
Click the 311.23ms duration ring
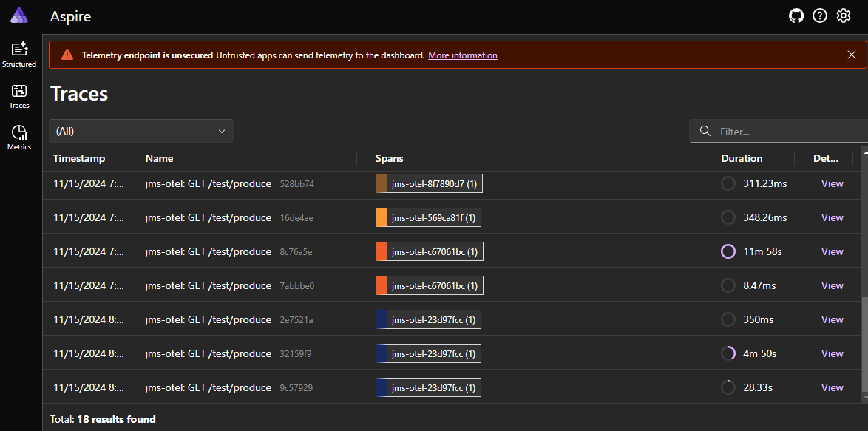coord(728,183)
